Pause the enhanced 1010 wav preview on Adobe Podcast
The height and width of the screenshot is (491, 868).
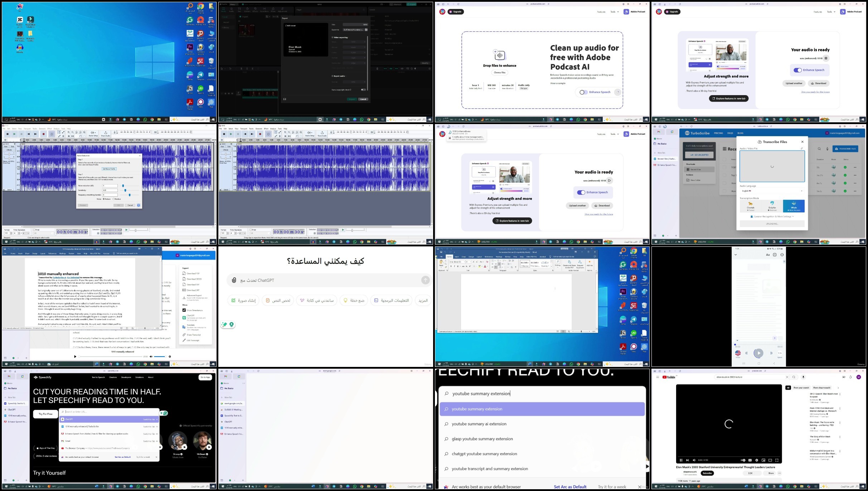point(826,58)
